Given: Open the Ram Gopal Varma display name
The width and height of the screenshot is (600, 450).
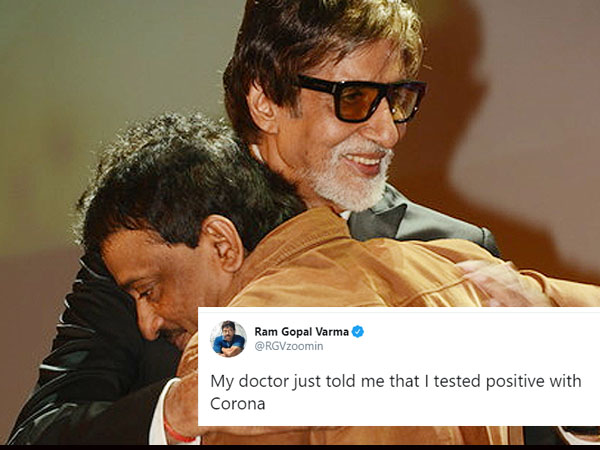Looking at the screenshot, I should point(302,331).
